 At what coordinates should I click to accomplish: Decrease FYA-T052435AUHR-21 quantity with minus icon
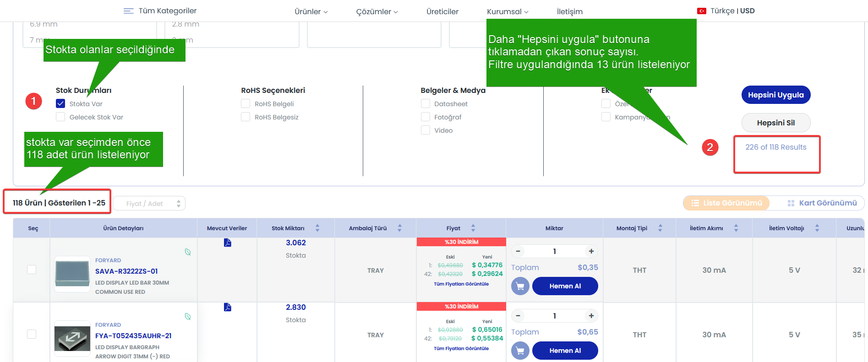tap(518, 316)
